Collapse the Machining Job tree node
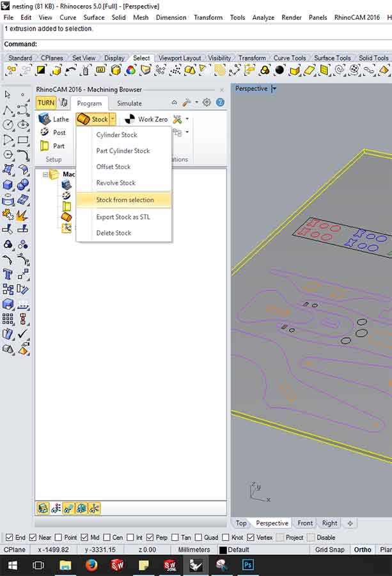Image resolution: width=392 pixels, height=576 pixels. (45, 175)
